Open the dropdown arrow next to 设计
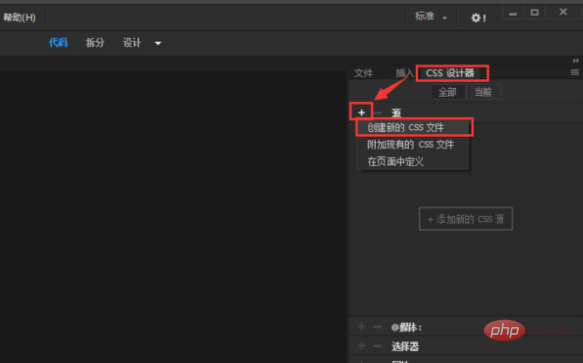This screenshot has width=583, height=363. pyautogui.click(x=158, y=43)
